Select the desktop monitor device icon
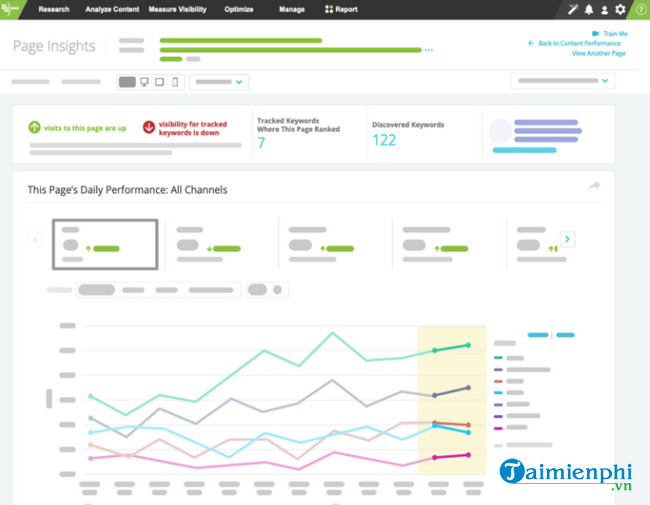This screenshot has width=650, height=505. click(x=144, y=82)
